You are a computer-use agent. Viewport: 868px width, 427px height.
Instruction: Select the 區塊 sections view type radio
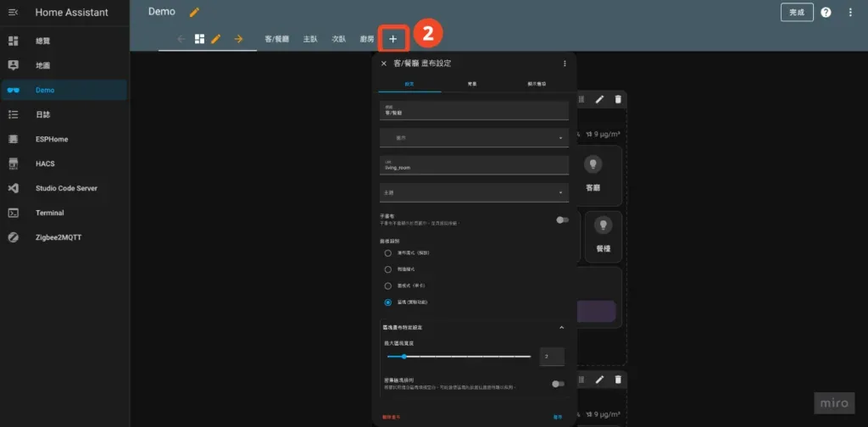(x=388, y=302)
